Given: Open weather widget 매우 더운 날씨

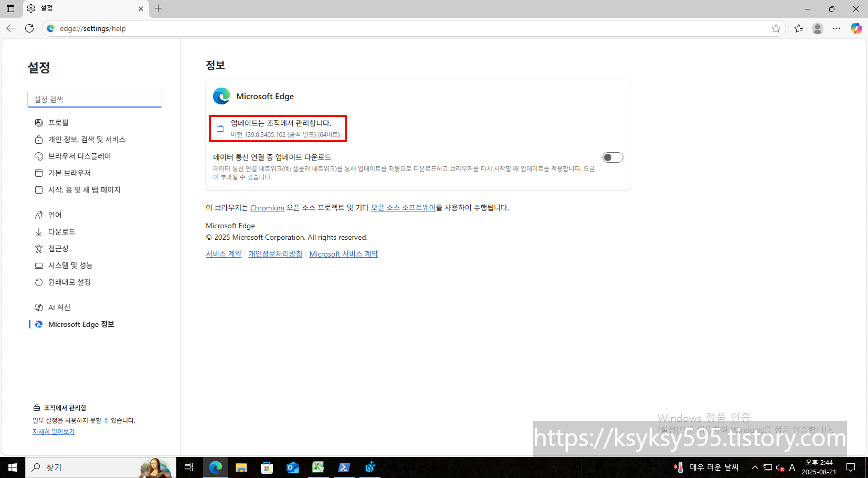Looking at the screenshot, I should pos(706,467).
